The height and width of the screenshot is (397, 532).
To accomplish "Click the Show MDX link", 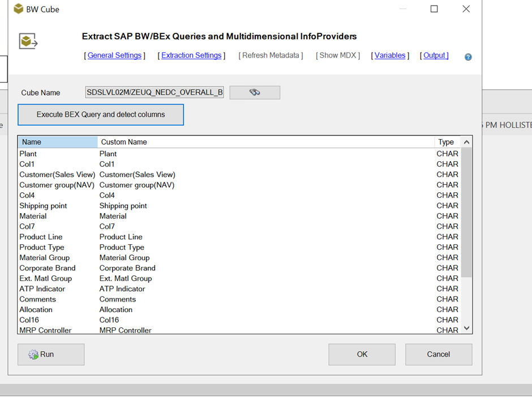I will tap(338, 55).
